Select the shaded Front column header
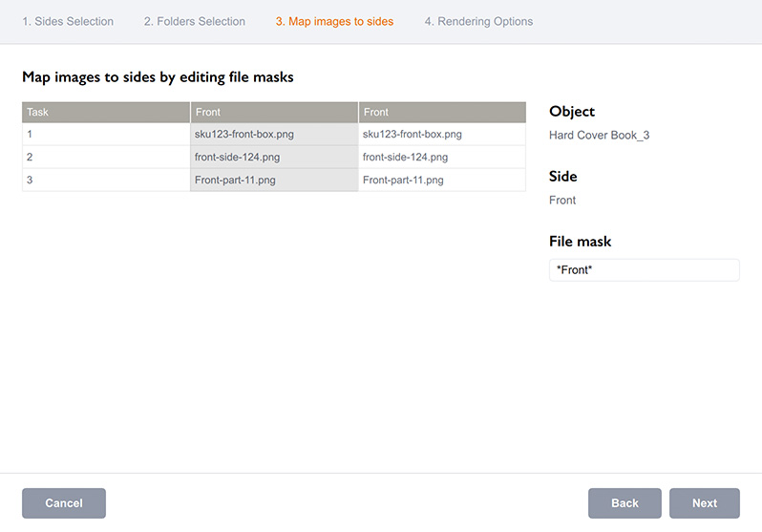This screenshot has height=532, width=762. click(x=274, y=112)
